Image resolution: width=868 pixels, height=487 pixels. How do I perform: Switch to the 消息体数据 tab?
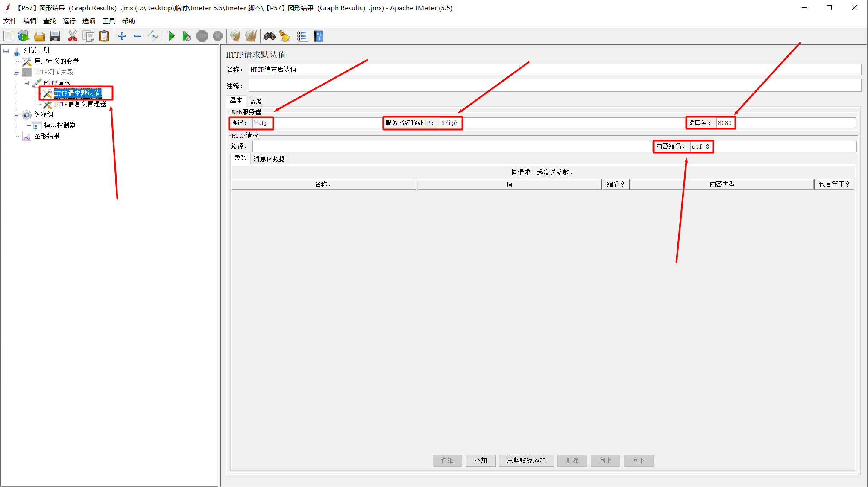(269, 159)
